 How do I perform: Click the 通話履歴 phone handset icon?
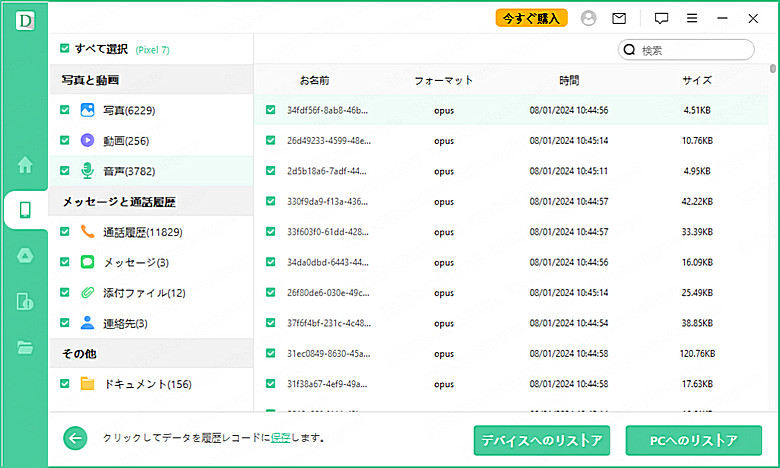point(87,231)
